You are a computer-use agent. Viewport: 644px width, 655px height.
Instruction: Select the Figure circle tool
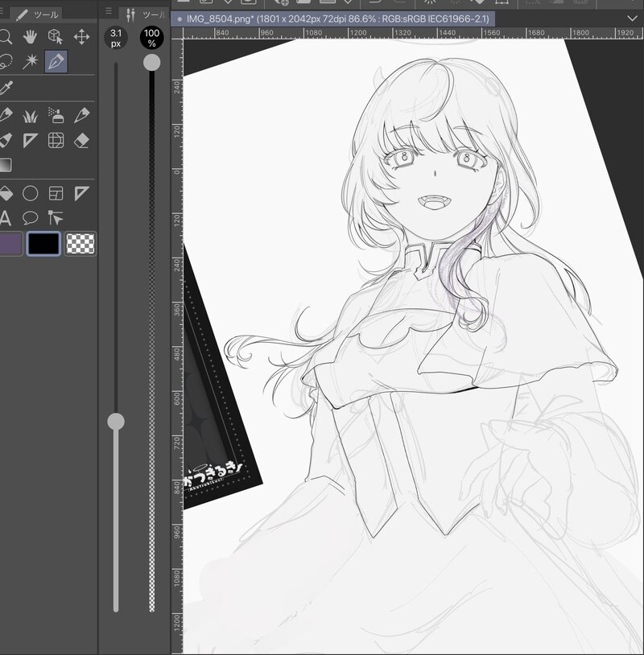point(30,193)
